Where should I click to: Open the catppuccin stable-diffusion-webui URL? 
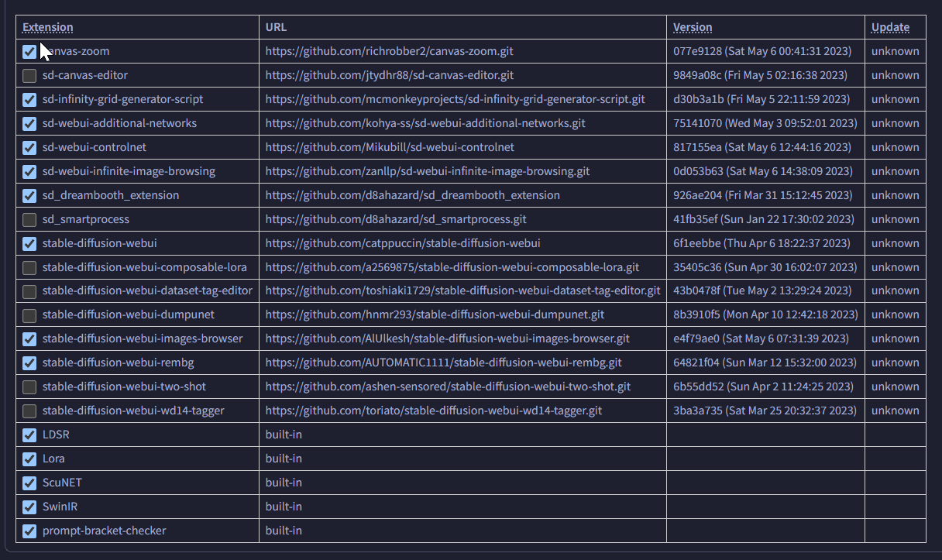pyautogui.click(x=403, y=243)
